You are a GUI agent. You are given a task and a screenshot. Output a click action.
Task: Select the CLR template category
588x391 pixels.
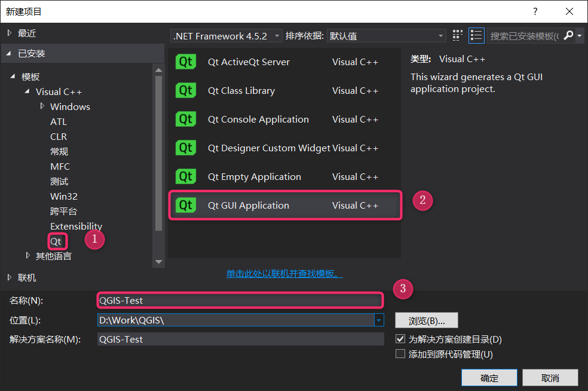click(x=59, y=136)
